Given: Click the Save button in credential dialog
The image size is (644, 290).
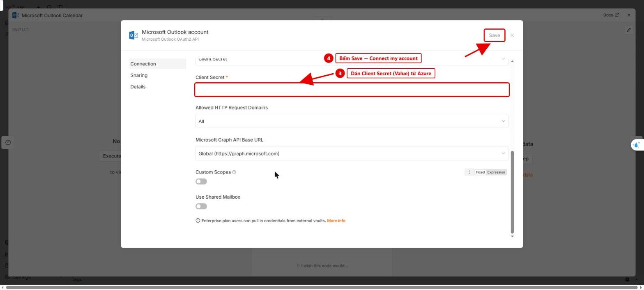Looking at the screenshot, I should coord(494,35).
